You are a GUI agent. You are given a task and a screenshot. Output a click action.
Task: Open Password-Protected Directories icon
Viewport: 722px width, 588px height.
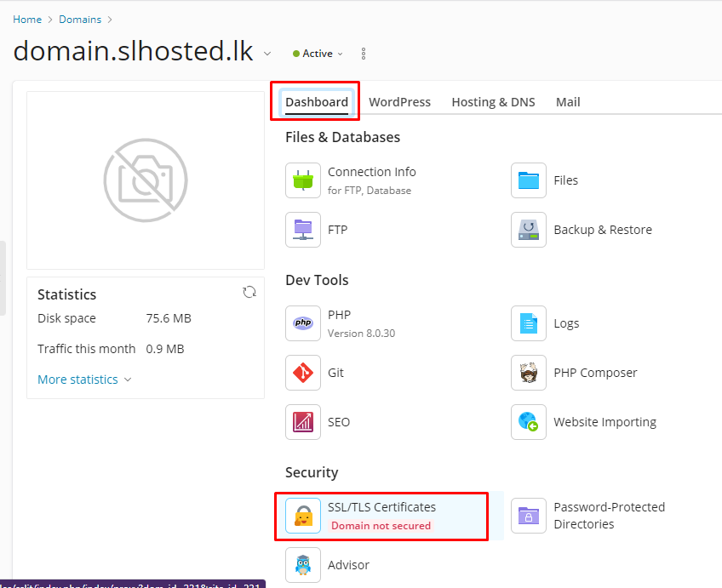pos(529,516)
